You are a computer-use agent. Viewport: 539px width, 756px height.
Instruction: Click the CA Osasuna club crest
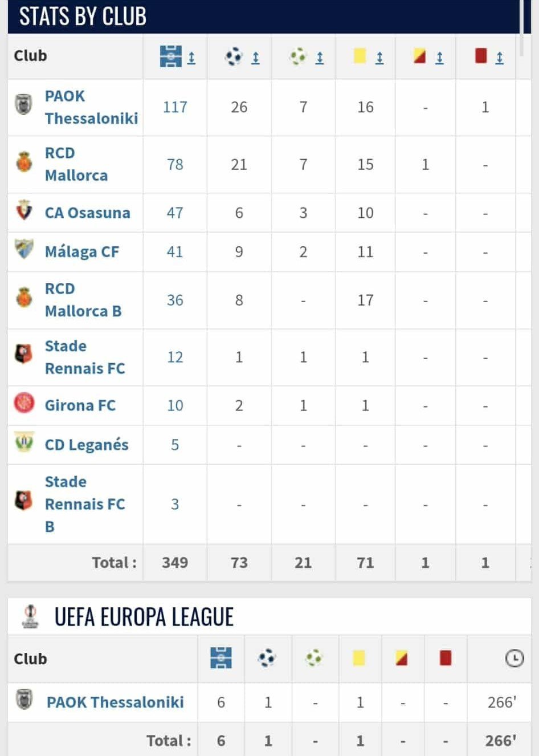click(23, 210)
